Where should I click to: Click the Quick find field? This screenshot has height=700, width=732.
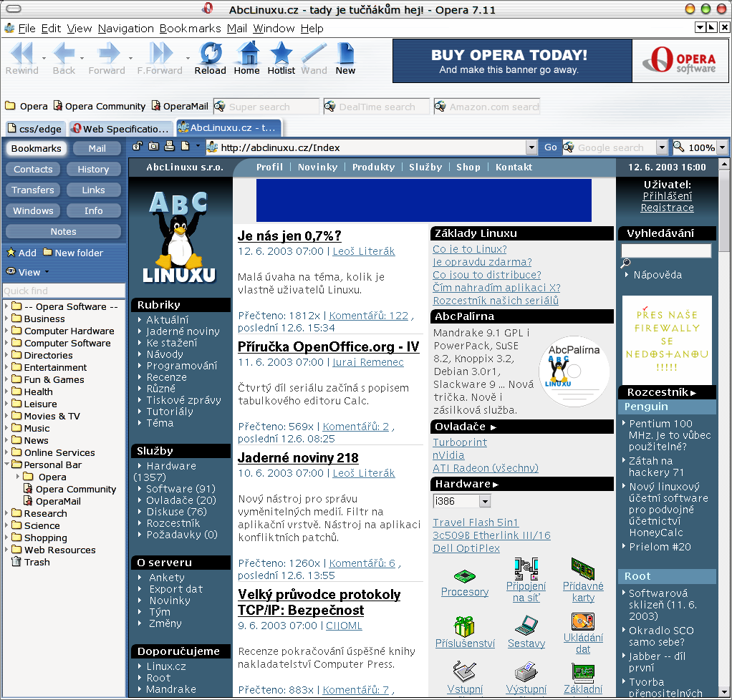tap(64, 291)
